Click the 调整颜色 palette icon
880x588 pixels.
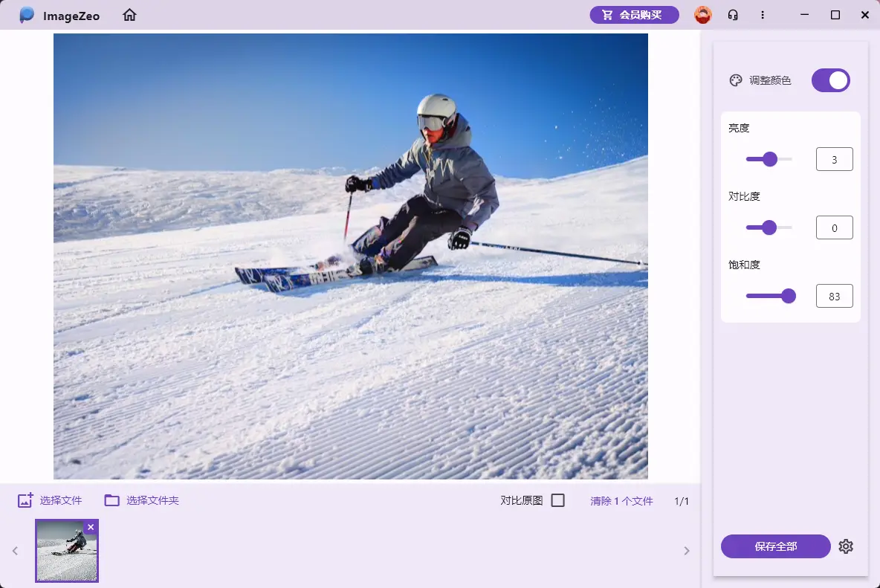[736, 80]
